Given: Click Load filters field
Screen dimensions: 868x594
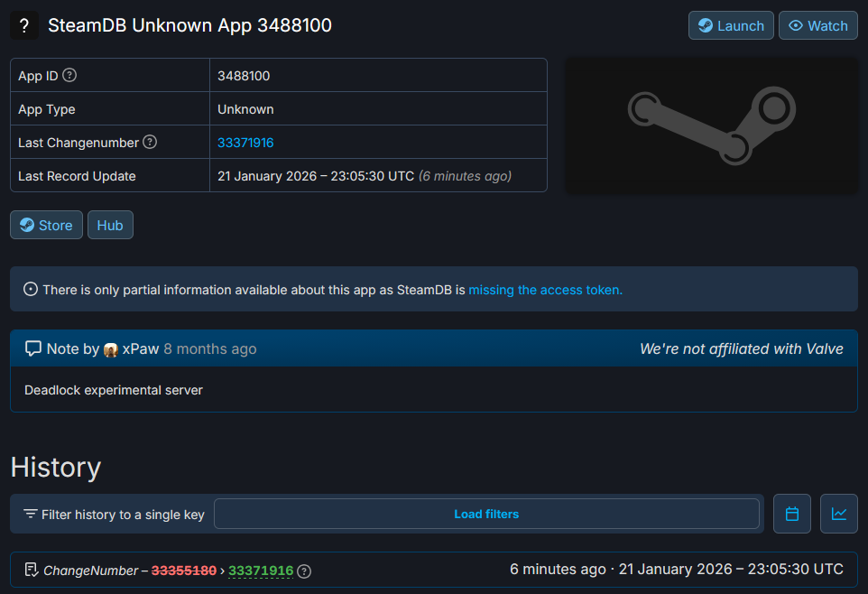Looking at the screenshot, I should coord(486,514).
